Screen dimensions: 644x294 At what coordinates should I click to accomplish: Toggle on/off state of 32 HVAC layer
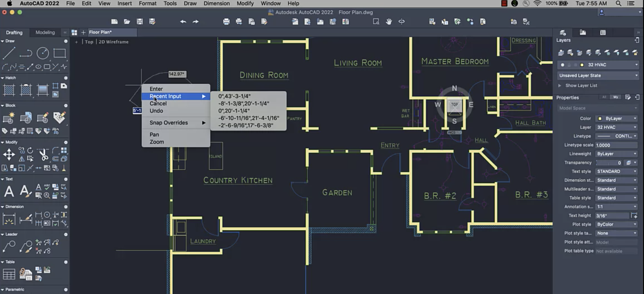point(563,65)
